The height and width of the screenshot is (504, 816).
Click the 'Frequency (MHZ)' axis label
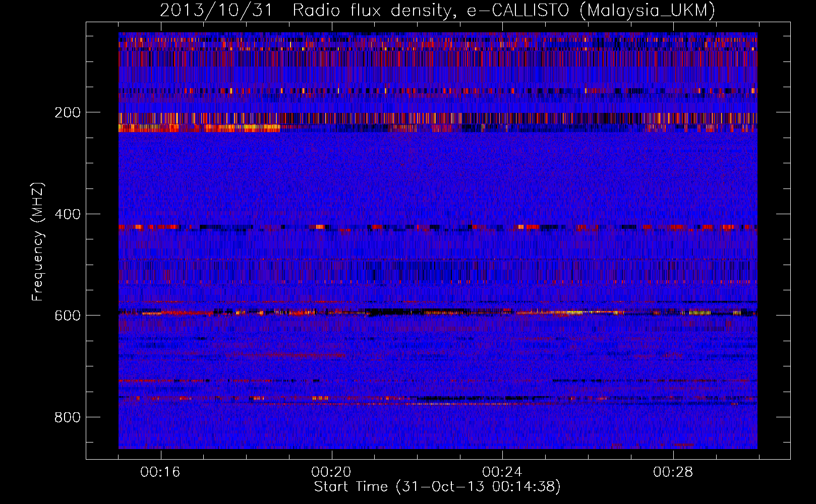coord(37,241)
